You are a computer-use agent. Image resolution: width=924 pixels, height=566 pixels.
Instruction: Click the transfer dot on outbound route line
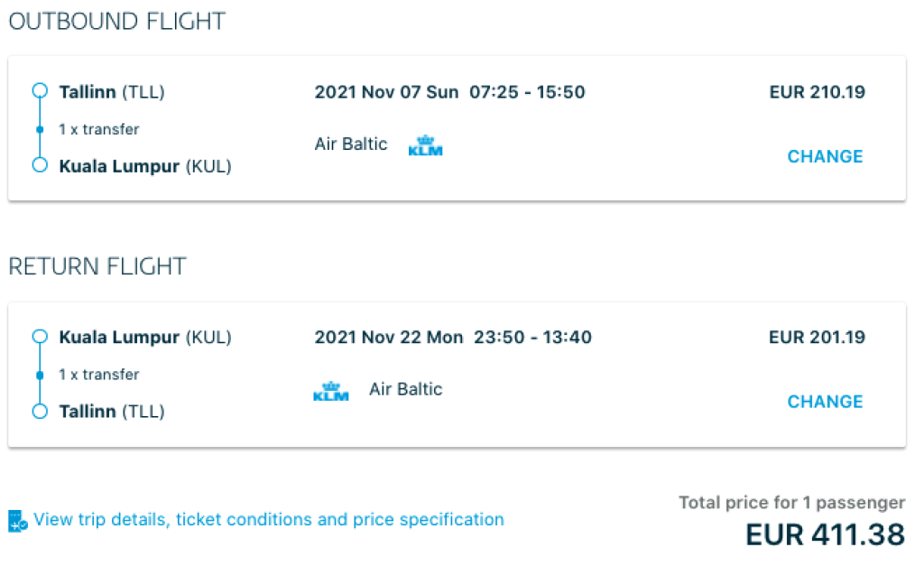pos(39,129)
